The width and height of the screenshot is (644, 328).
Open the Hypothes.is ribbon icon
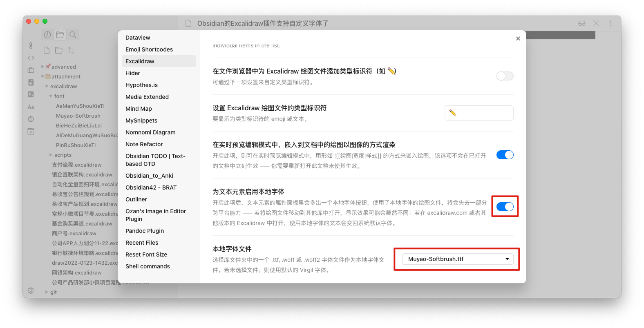pyautogui.click(x=31, y=94)
